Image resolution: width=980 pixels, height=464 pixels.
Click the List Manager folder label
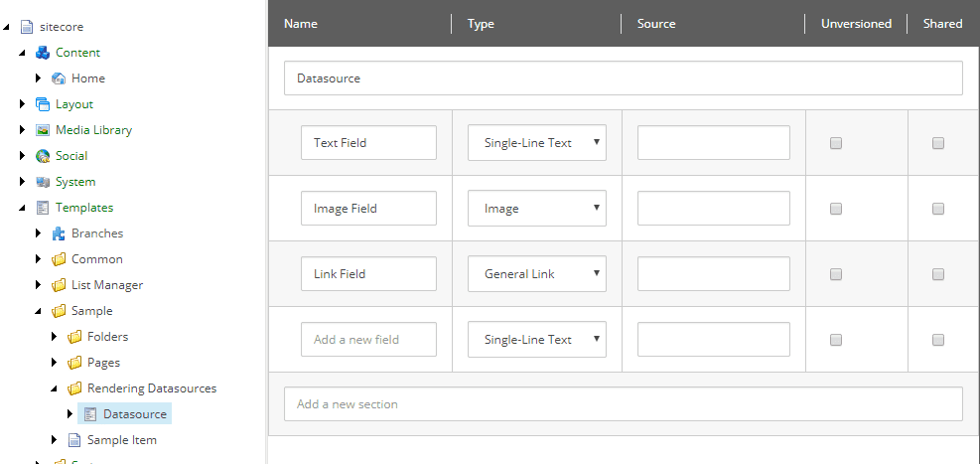[107, 285]
